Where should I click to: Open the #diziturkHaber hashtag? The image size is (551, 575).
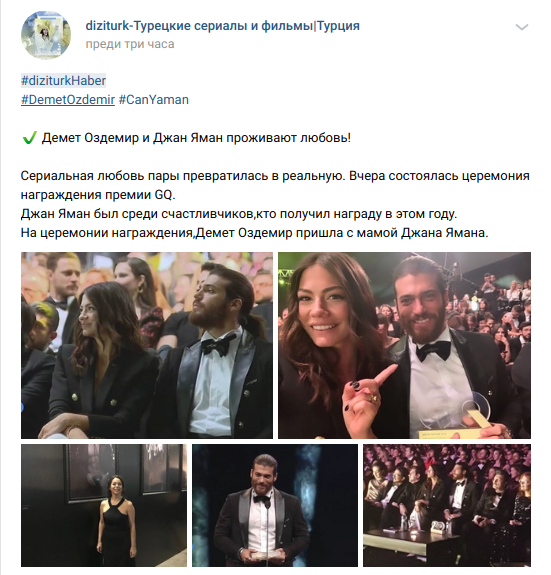(x=63, y=81)
